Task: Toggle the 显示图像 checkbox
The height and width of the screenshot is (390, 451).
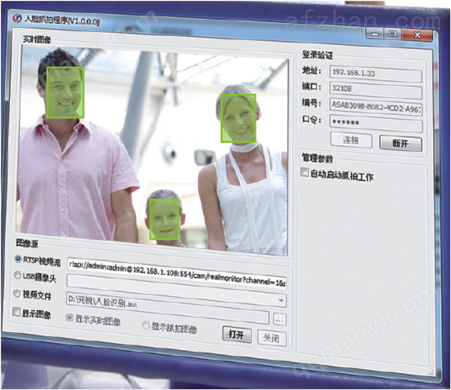Action: (x=16, y=312)
